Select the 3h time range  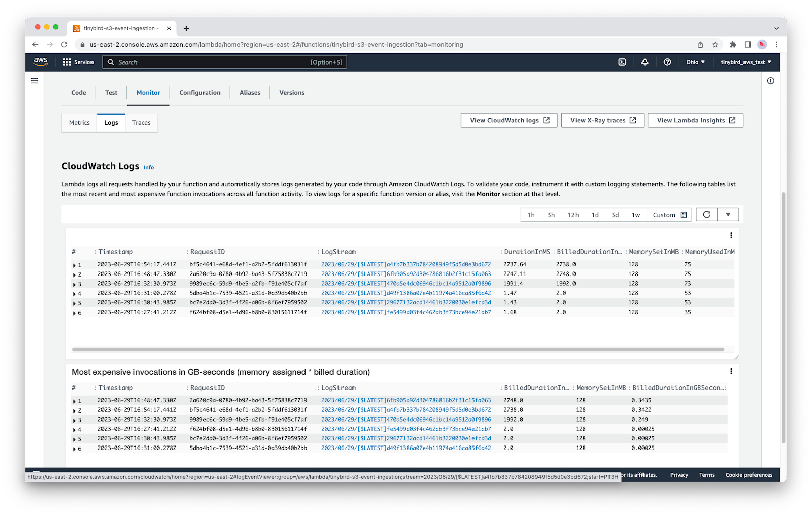(551, 215)
